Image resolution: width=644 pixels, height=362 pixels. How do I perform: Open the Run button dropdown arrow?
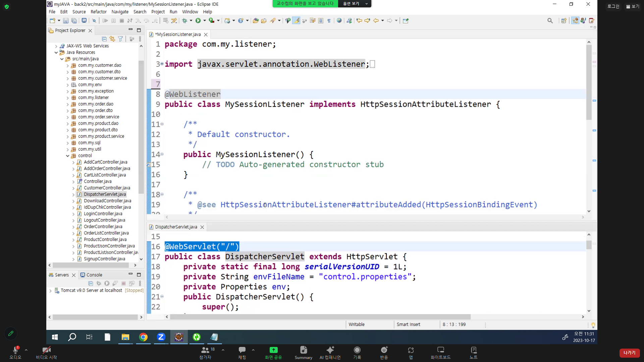coord(205,21)
